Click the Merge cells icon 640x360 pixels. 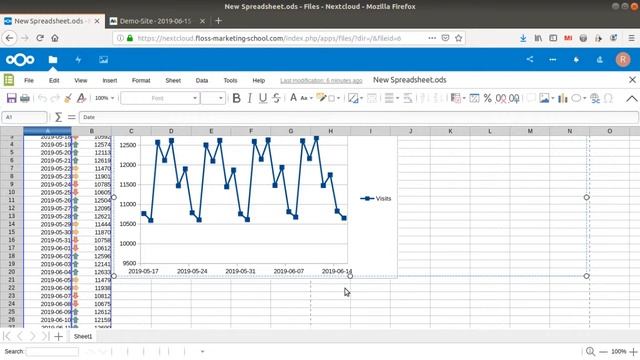click(x=372, y=98)
